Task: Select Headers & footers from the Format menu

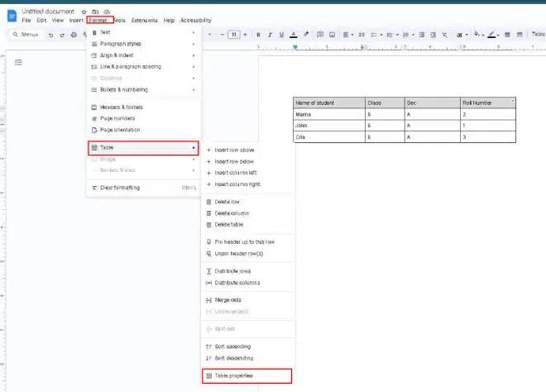Action: 143,107
